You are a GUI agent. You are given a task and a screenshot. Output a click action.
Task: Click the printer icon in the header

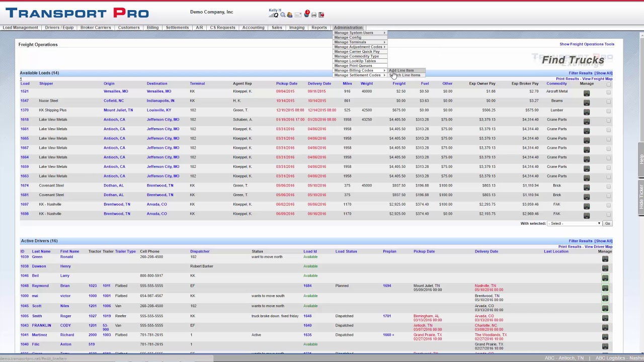[314, 15]
